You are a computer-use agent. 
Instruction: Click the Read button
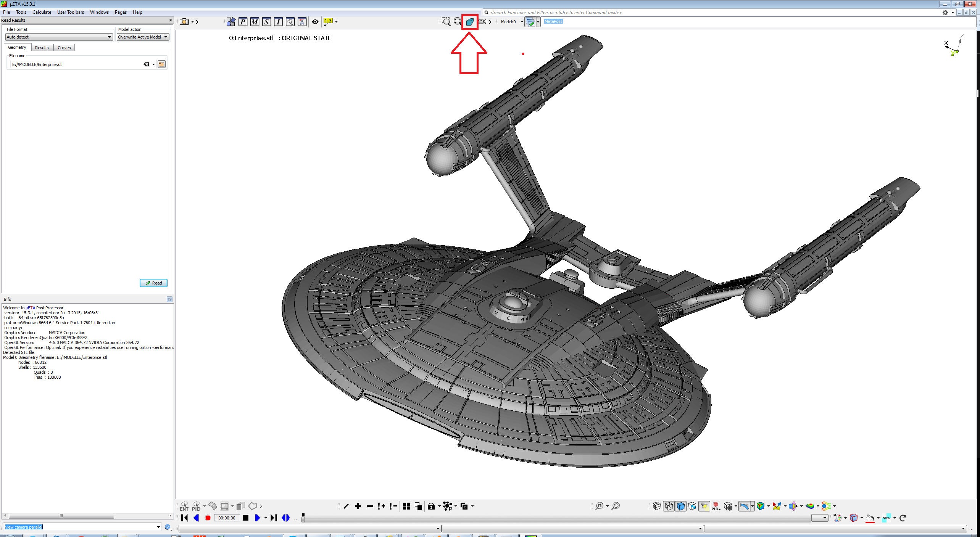click(153, 283)
